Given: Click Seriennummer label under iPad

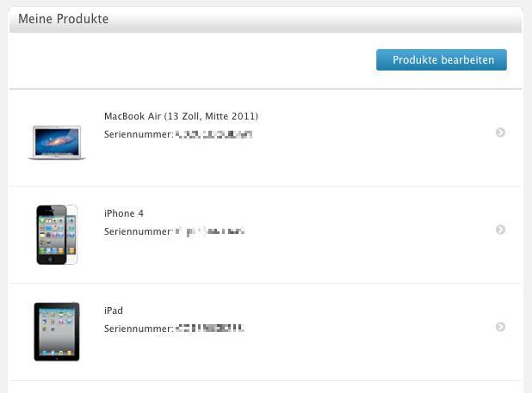Looking at the screenshot, I should [139, 329].
